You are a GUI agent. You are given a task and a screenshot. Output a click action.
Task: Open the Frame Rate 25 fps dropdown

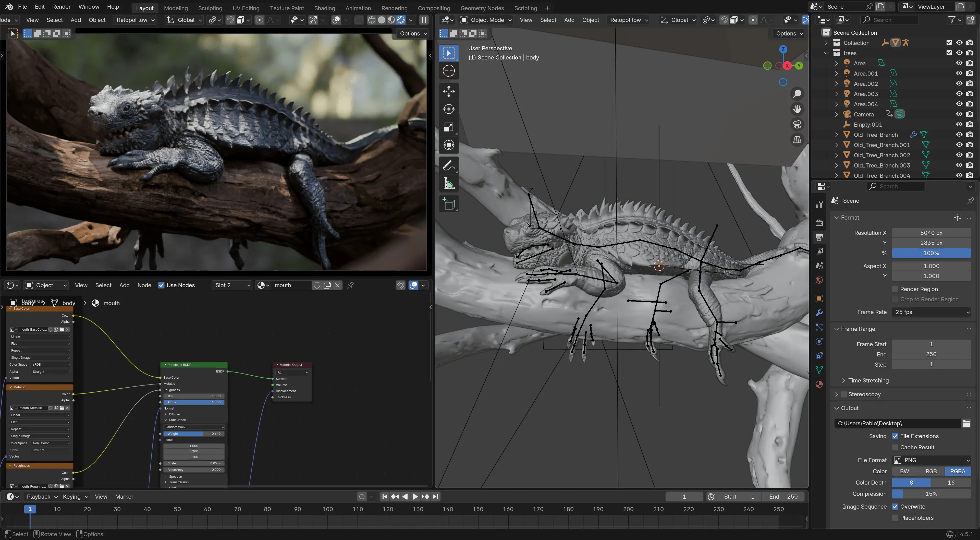[931, 312]
